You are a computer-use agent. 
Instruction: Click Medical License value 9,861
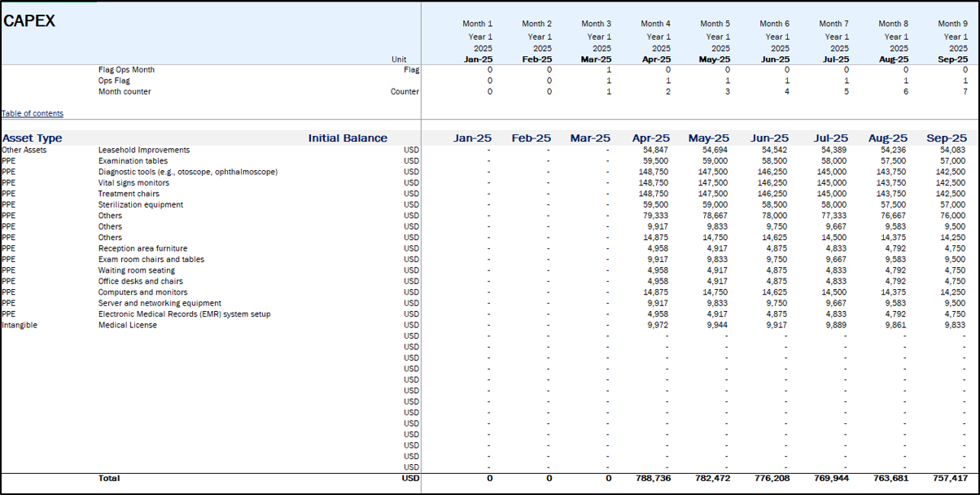pyautogui.click(x=897, y=325)
